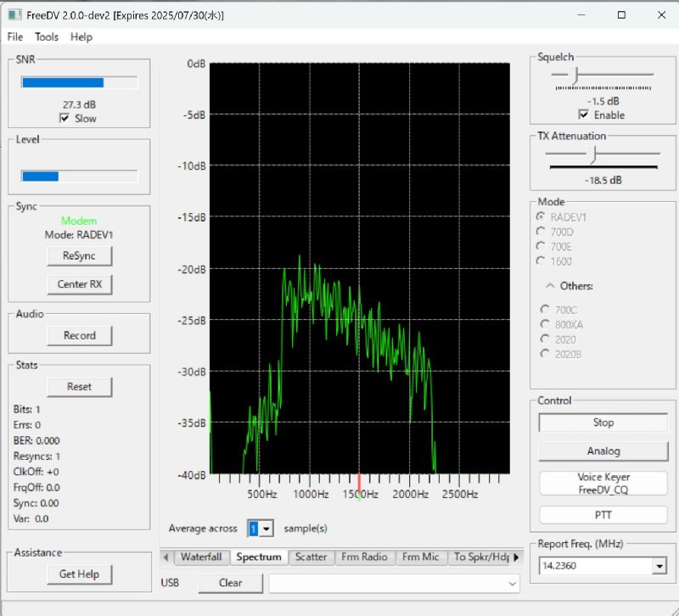Click the Center RX button
The height and width of the screenshot is (616, 679).
point(79,284)
